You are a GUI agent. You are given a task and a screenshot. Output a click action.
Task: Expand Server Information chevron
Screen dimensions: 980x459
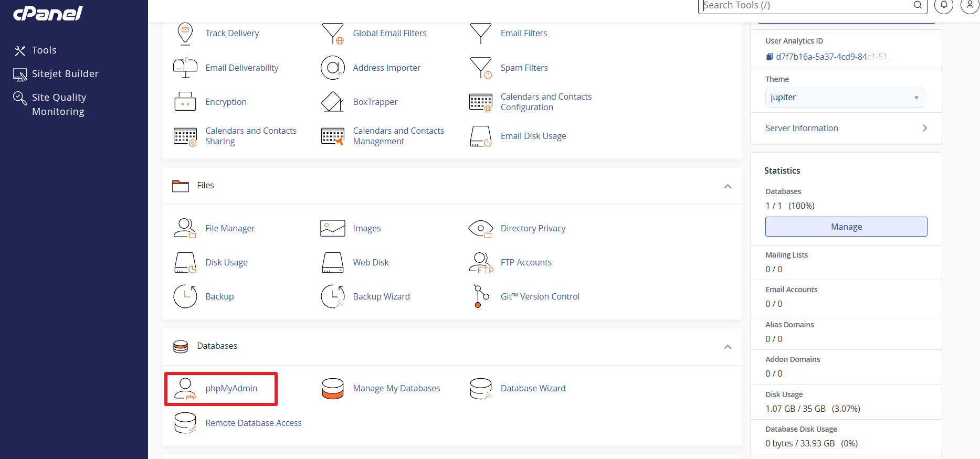pyautogui.click(x=925, y=128)
